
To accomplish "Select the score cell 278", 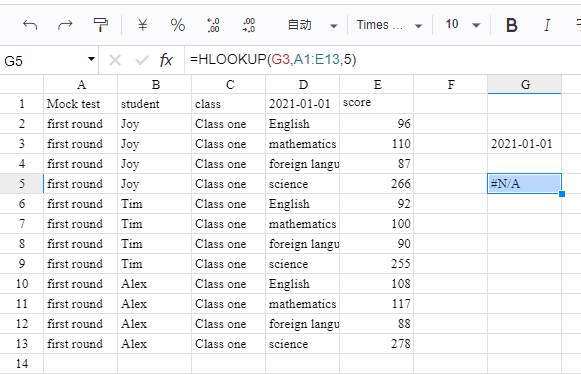I will point(377,344).
